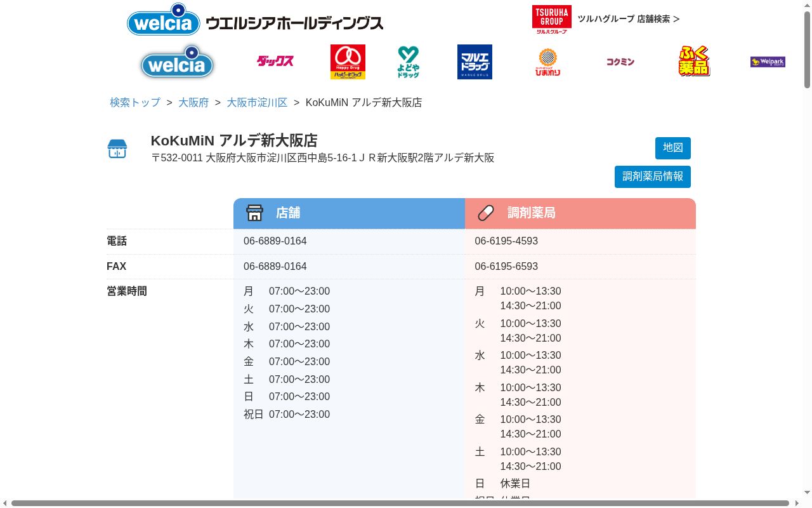Open the Welcia Holdings header logo
Image resolution: width=812 pixels, height=508 pixels.
pos(255,20)
